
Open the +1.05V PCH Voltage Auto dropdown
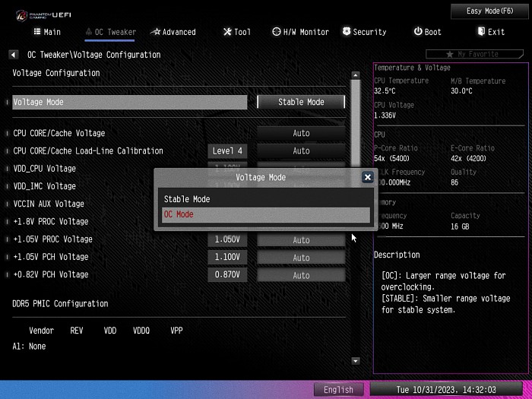pyautogui.click(x=301, y=258)
